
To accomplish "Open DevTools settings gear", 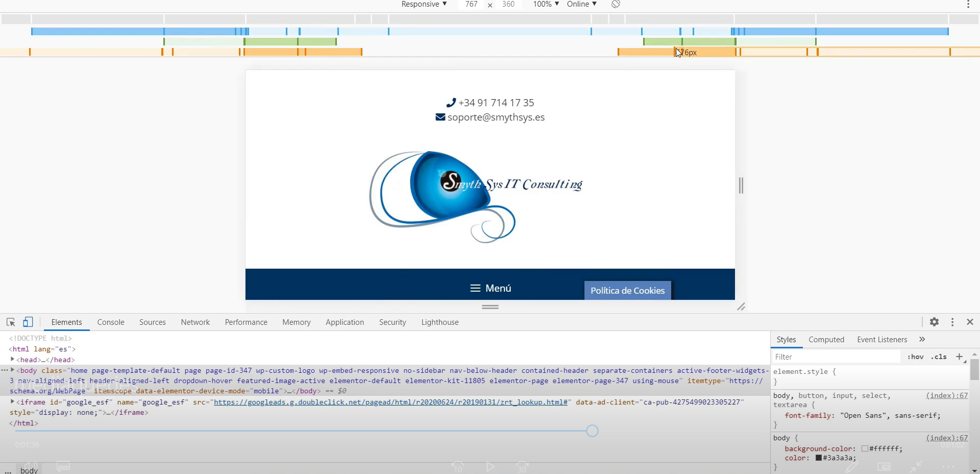I will point(934,322).
